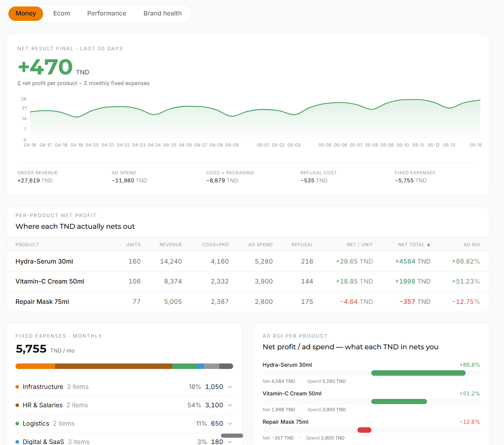This screenshot has height=445, width=504.
Task: Expand the Digital & SaaS chevron
Action: tap(230, 442)
